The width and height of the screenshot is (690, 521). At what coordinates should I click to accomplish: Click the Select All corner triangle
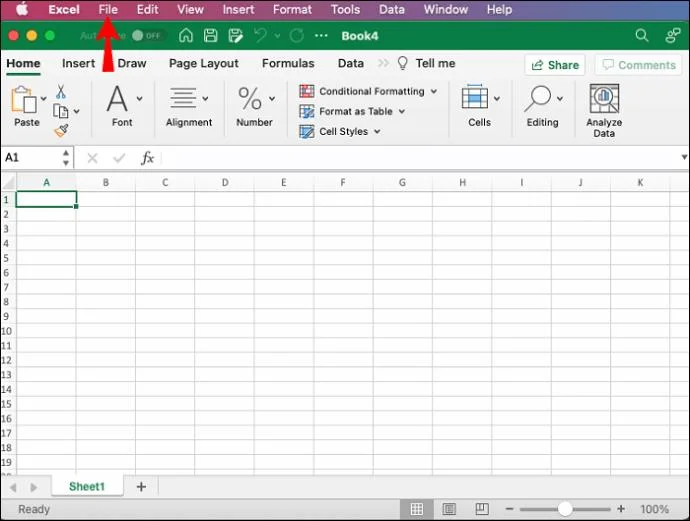[x=9, y=182]
